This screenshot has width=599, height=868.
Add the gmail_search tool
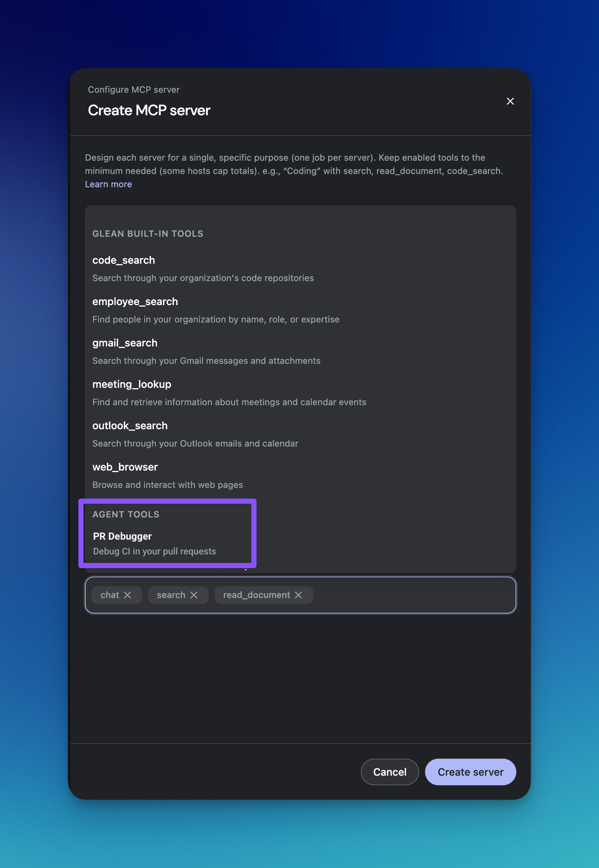[124, 343]
